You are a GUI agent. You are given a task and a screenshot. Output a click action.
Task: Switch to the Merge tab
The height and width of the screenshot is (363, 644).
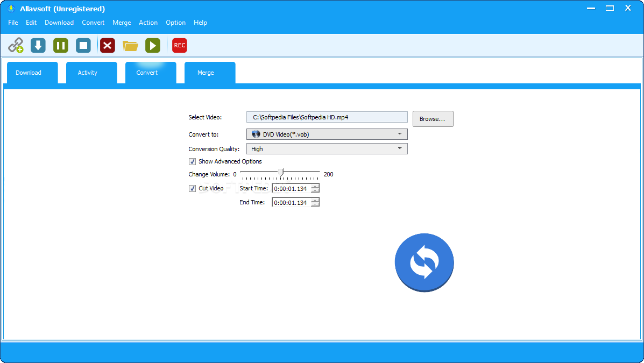pos(210,73)
